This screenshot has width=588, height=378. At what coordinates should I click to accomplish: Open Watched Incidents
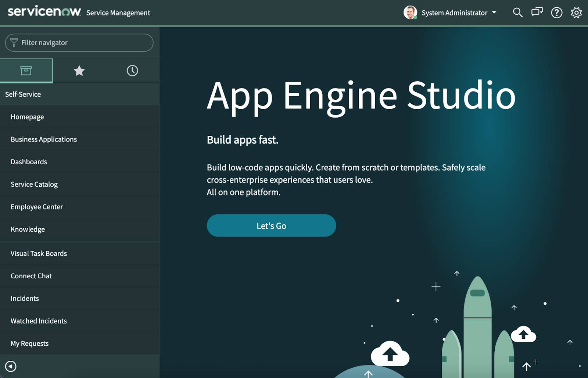[79, 321]
